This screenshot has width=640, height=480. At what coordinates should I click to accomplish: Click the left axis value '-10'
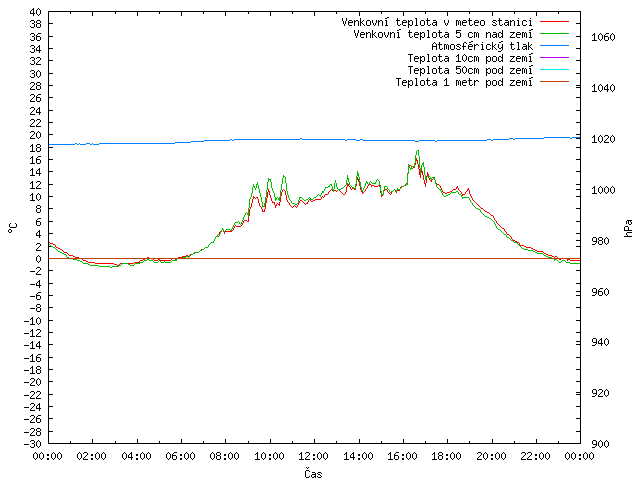(x=33, y=321)
